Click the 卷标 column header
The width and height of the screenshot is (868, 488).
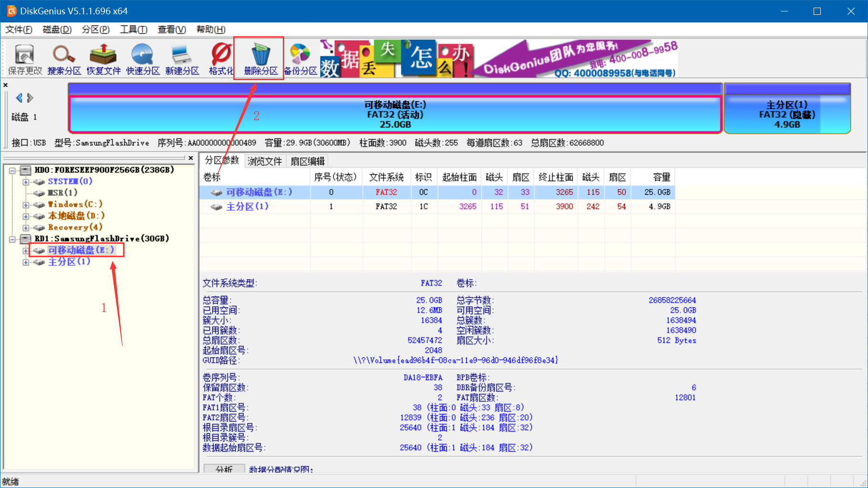click(x=255, y=177)
